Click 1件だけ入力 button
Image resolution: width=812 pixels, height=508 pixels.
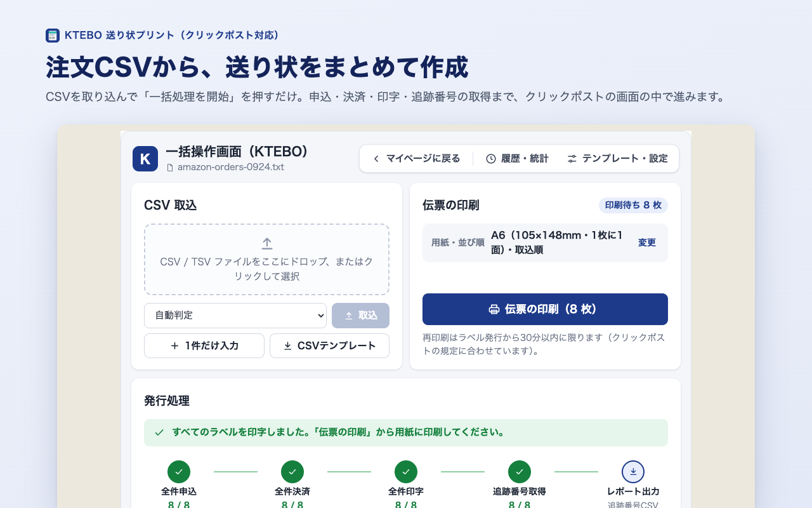[204, 346]
